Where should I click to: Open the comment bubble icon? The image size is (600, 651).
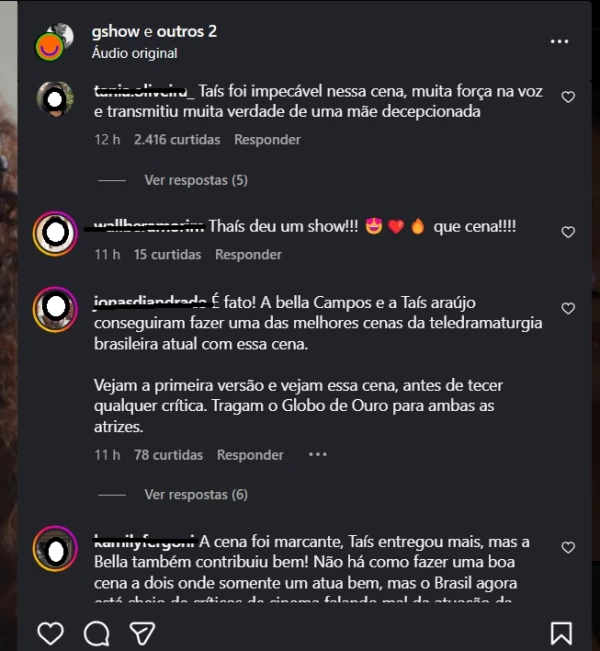(97, 633)
